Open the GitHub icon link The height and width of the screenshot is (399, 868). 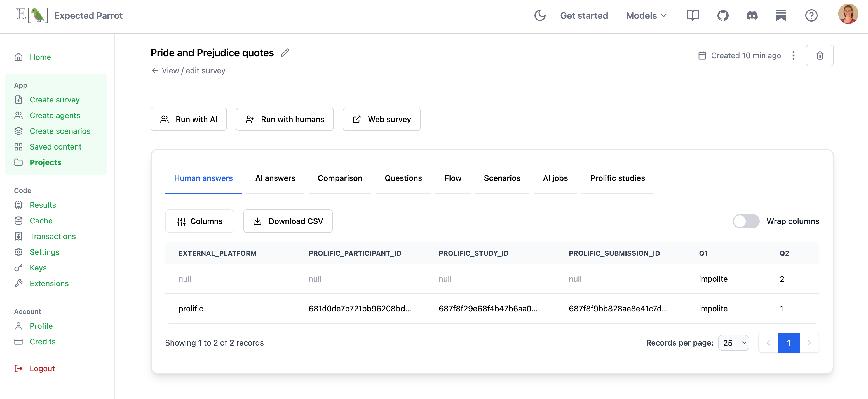(x=723, y=15)
